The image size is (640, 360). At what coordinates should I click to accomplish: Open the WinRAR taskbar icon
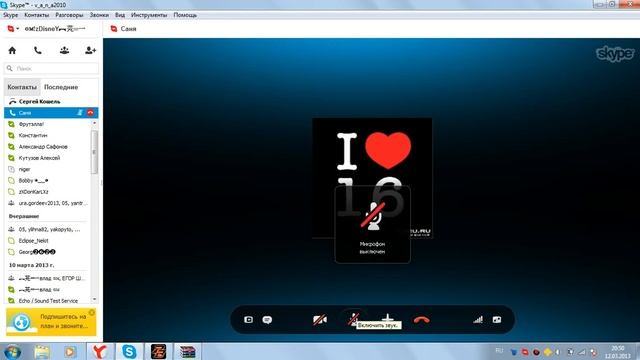(187, 351)
